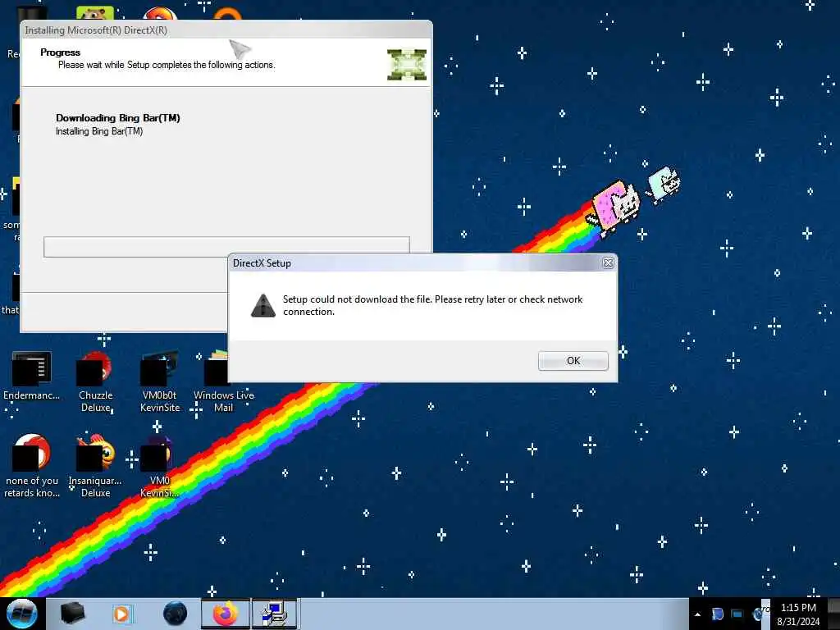
Task: Open the VM0 KevinSi... desktop icon
Action: tap(160, 466)
